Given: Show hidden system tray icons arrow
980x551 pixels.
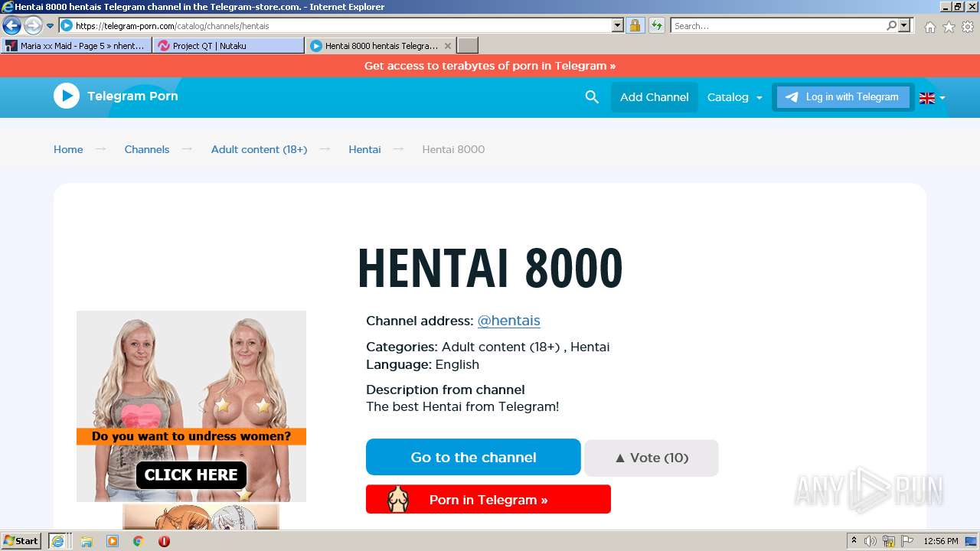Looking at the screenshot, I should click(x=854, y=541).
